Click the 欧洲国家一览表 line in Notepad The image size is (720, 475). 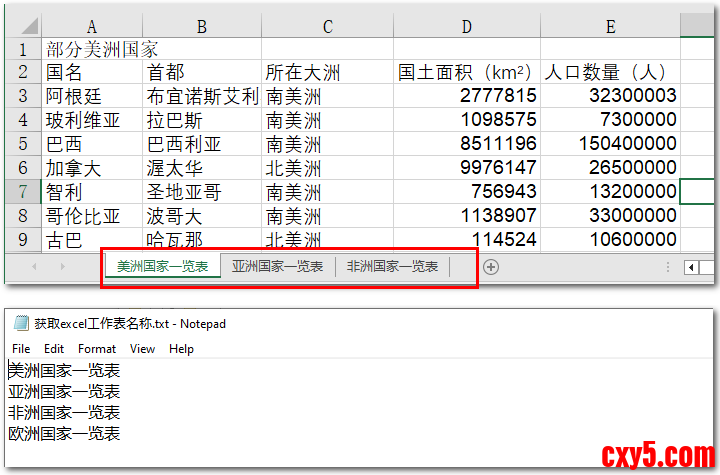pos(64,433)
